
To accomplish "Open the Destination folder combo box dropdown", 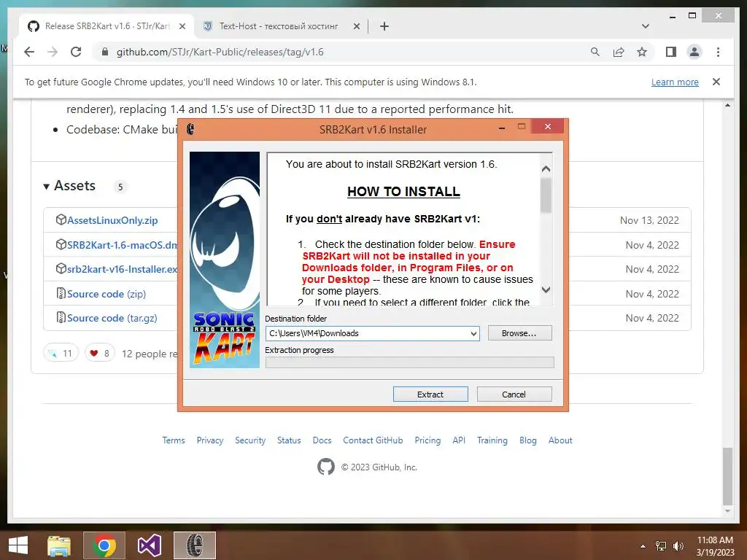I will 473,333.
